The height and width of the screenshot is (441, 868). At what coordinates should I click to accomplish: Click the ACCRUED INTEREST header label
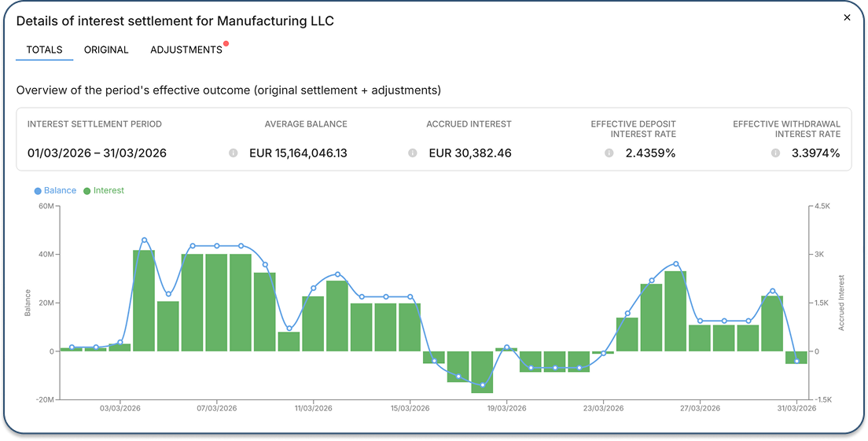click(x=469, y=124)
